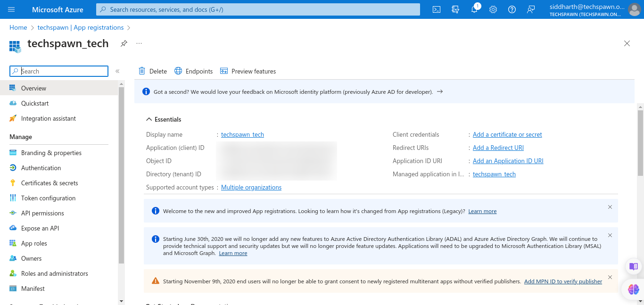Open the hamburger portal menu
Image resolution: width=644 pixels, height=305 pixels.
pos(11,9)
